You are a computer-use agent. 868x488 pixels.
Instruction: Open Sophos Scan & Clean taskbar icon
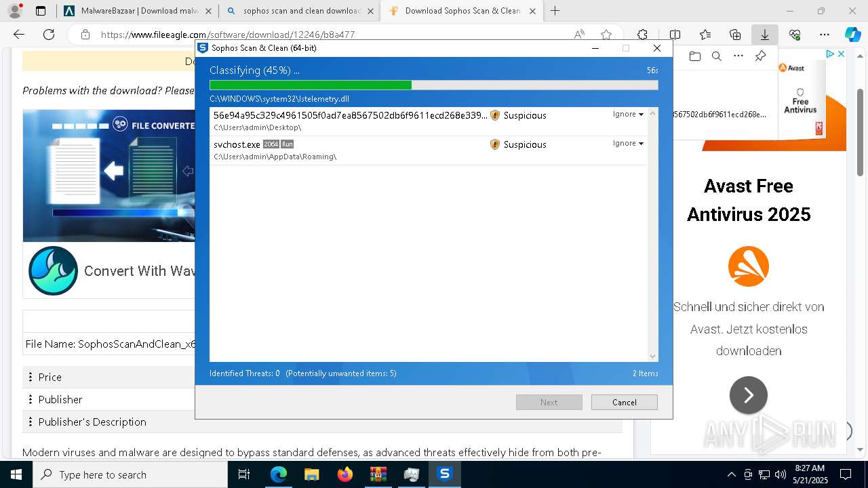pos(444,474)
